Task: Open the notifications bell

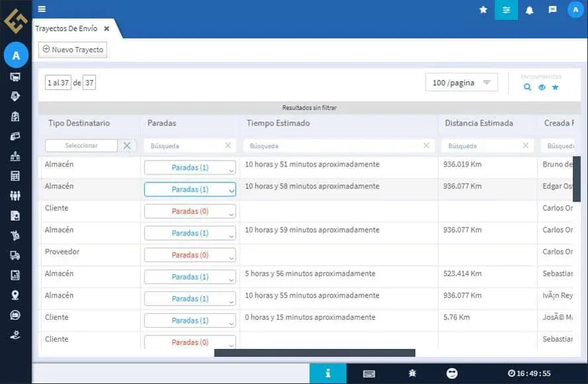Action: [529, 10]
